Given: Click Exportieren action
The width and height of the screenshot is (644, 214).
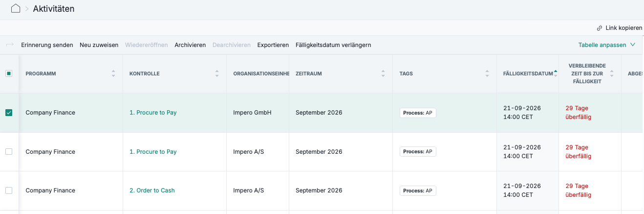Looking at the screenshot, I should pos(273,45).
